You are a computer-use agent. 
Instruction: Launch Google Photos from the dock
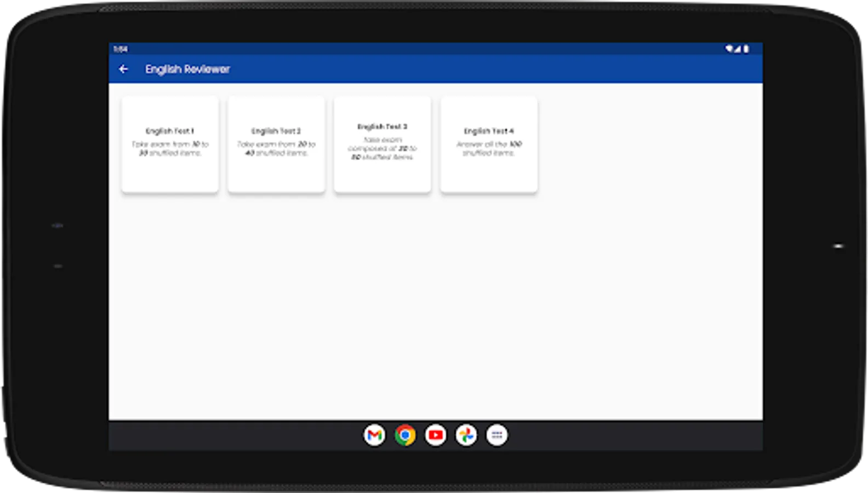[466, 435]
